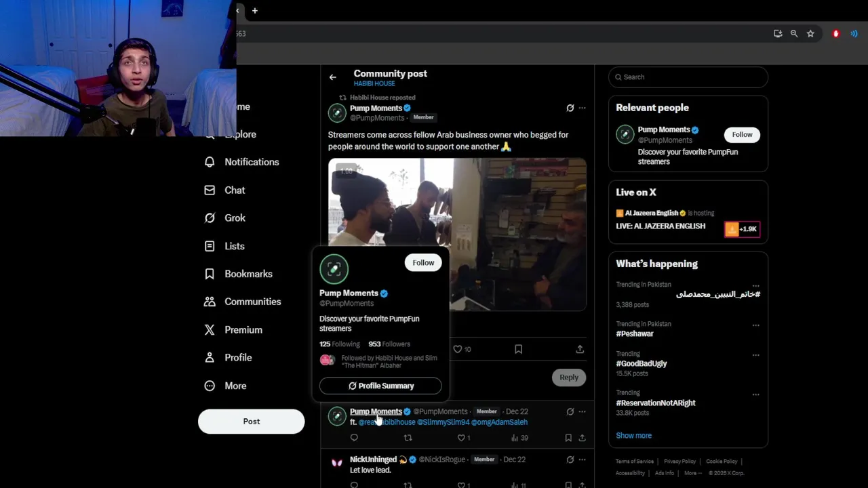This screenshot has width=868, height=488.
Task: Open the #GoodBadUgly trend
Action: (642, 363)
